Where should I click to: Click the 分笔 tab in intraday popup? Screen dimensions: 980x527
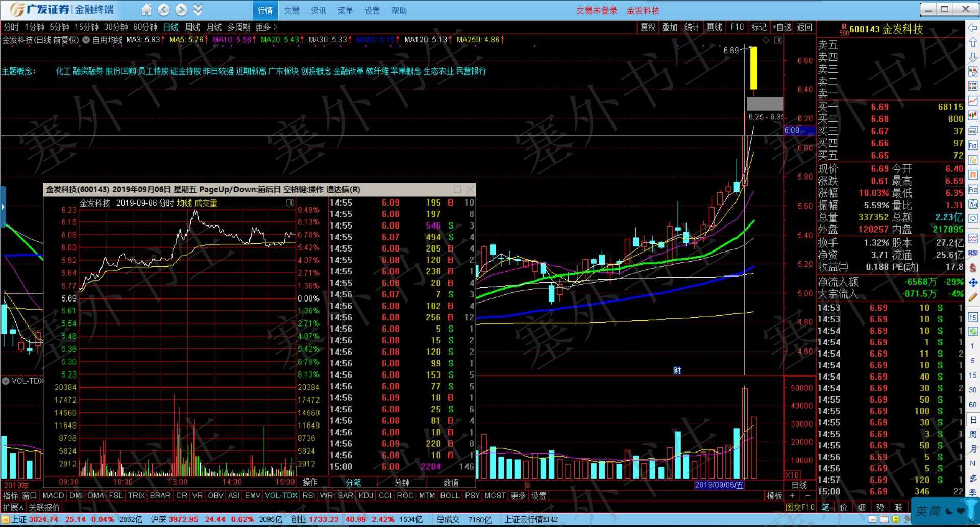coord(353,482)
